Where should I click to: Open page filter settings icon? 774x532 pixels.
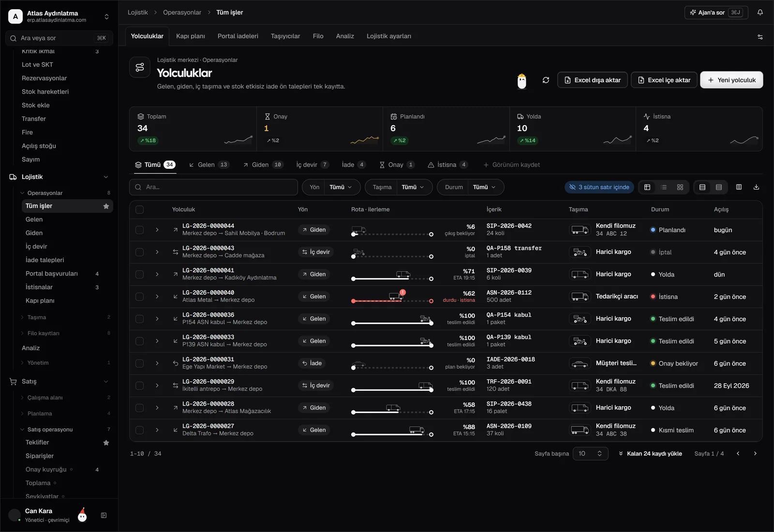coord(760,37)
